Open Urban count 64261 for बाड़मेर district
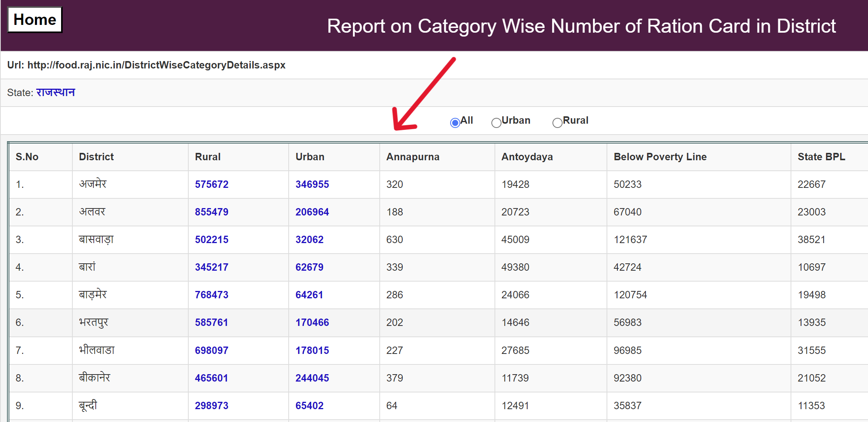Screen dimensions: 868x422 [x=309, y=295]
